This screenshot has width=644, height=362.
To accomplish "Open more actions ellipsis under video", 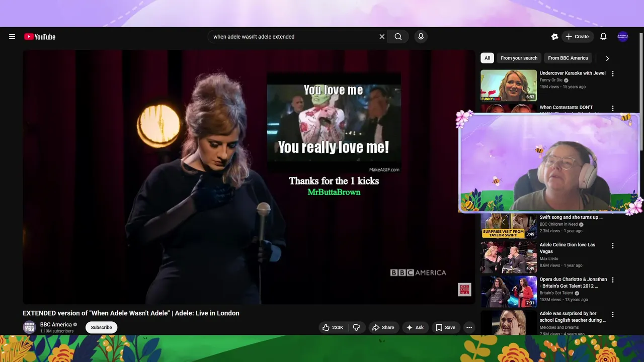I will tap(469, 327).
